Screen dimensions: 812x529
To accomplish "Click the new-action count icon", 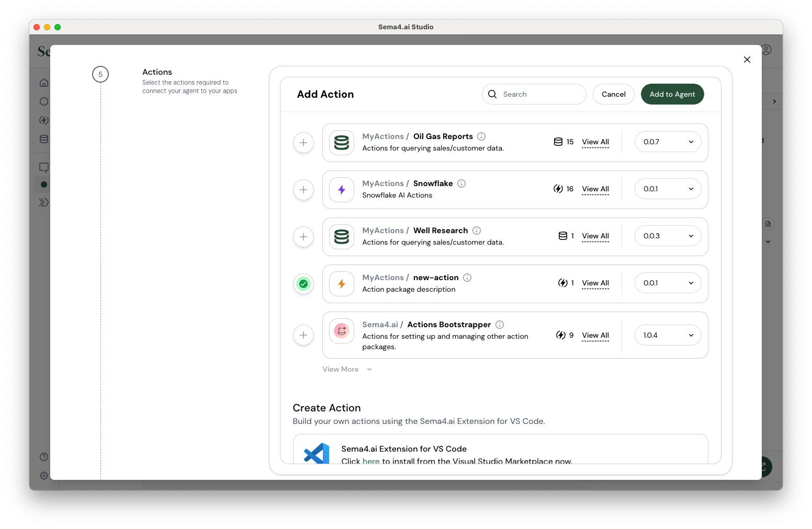I will [x=563, y=283].
